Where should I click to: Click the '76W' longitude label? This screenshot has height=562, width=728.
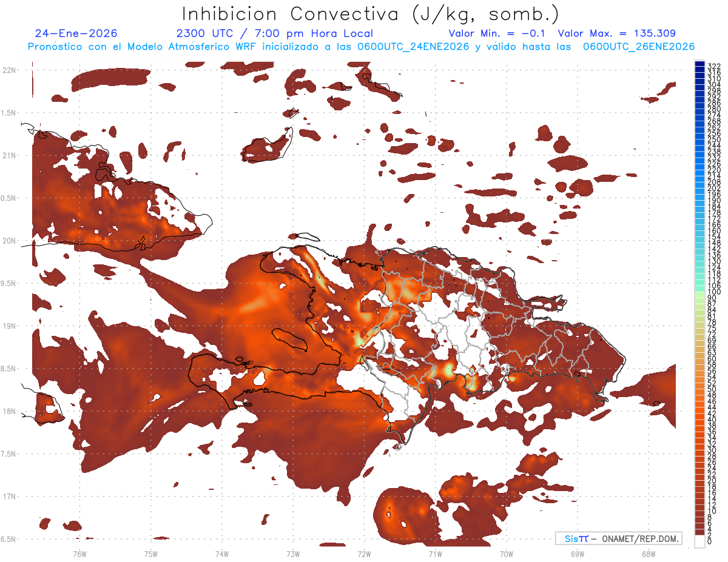click(79, 554)
